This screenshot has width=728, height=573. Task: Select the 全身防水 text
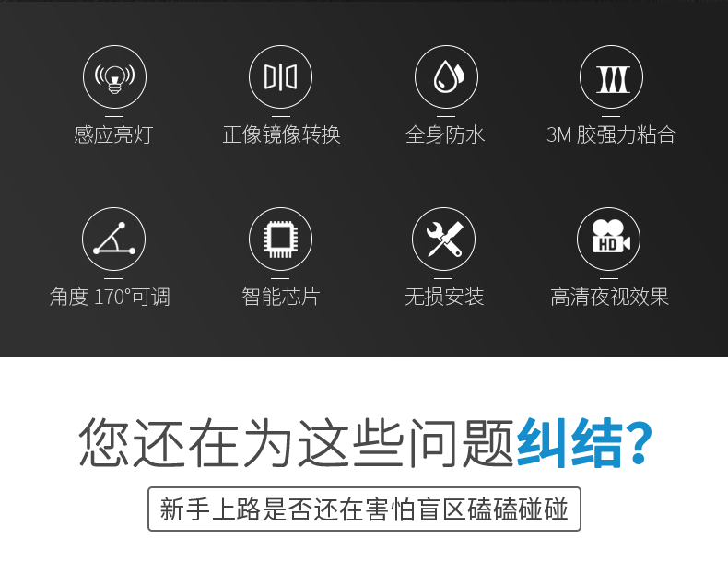pyautogui.click(x=445, y=135)
